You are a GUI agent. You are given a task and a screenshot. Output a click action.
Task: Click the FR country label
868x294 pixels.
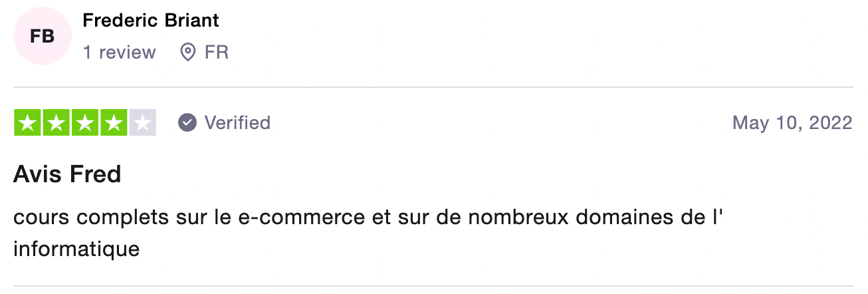pyautogui.click(x=217, y=53)
